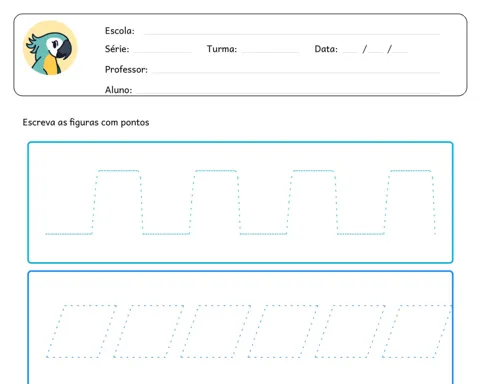The width and height of the screenshot is (480, 384).
Task: Click the second dotted parallelogram
Action: (148, 331)
